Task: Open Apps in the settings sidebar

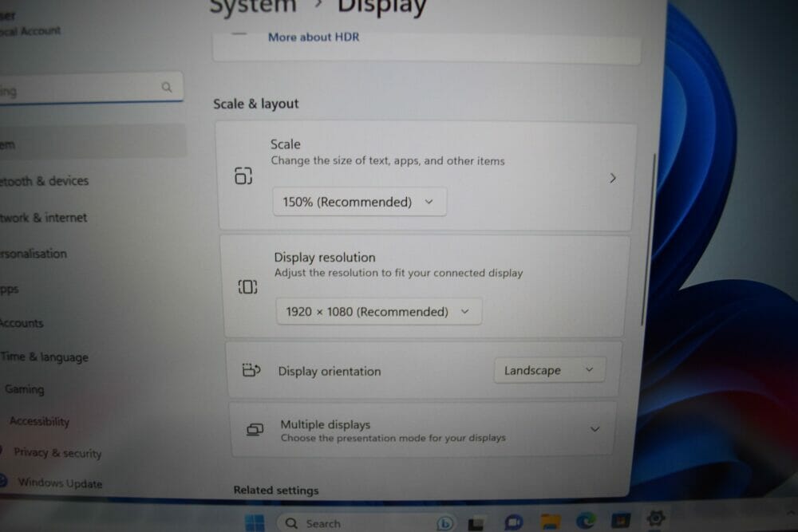Action: [x=9, y=290]
